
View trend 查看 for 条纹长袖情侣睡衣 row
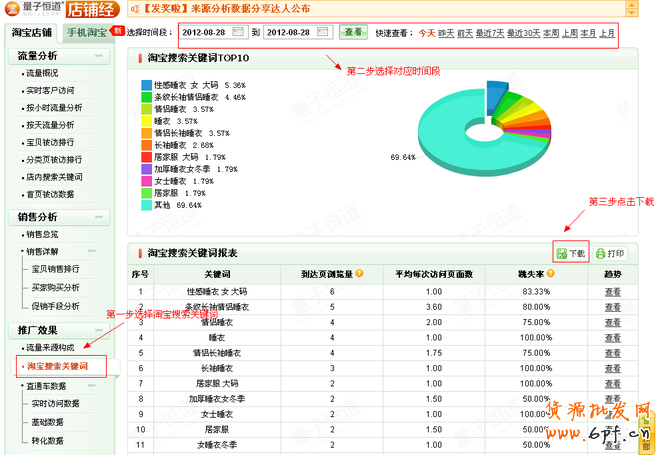pyautogui.click(x=612, y=307)
